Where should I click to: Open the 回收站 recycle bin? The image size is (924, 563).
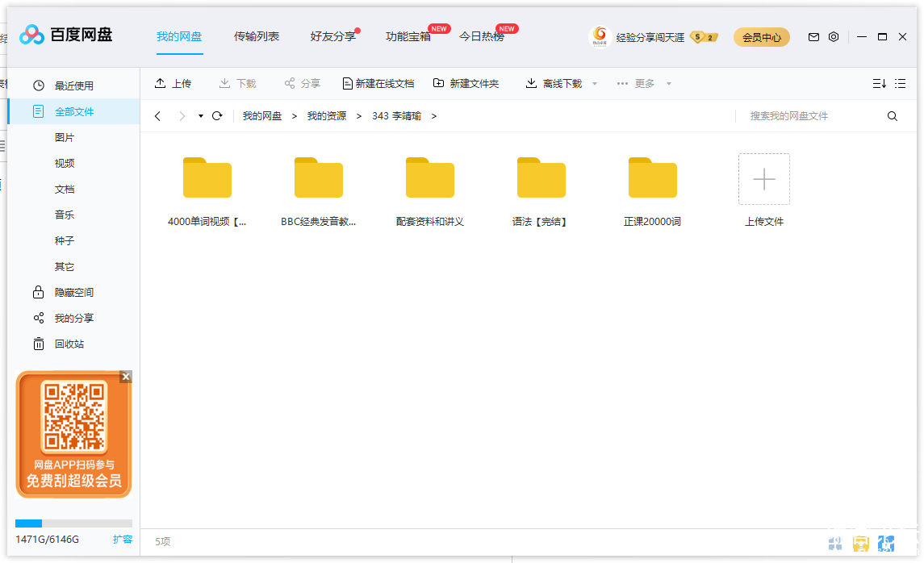pyautogui.click(x=69, y=344)
